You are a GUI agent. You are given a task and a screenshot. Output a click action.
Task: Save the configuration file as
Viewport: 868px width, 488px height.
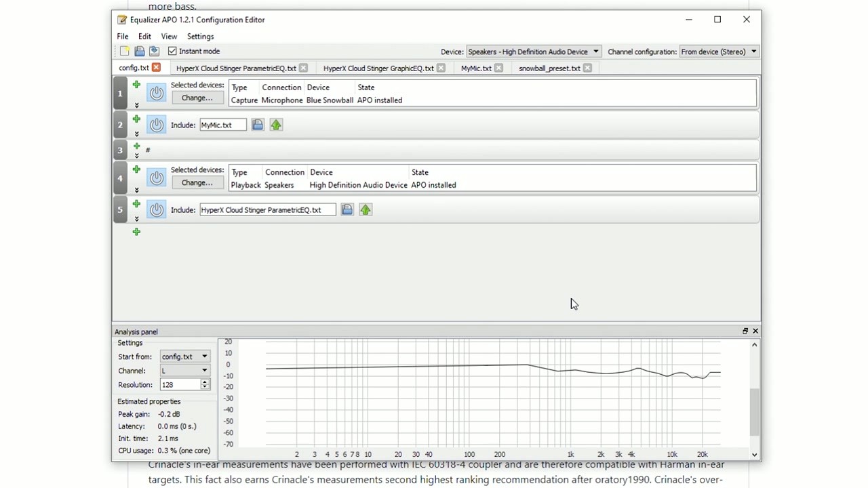tap(154, 51)
